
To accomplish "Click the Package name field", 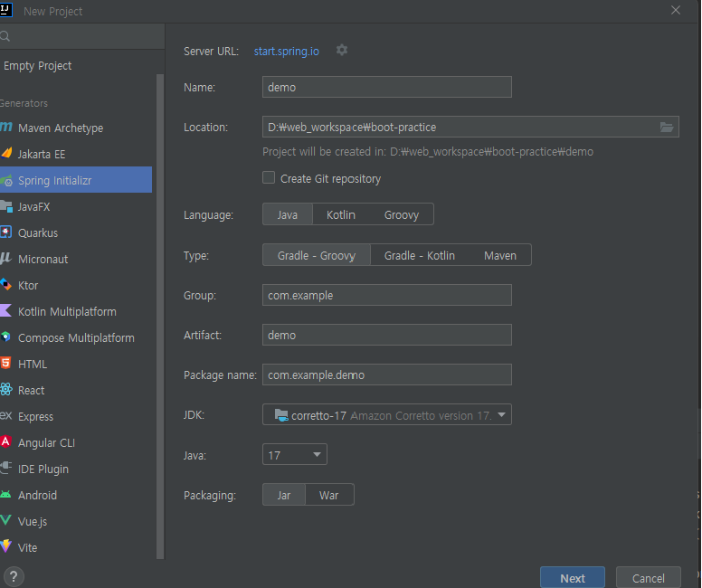I will (387, 375).
